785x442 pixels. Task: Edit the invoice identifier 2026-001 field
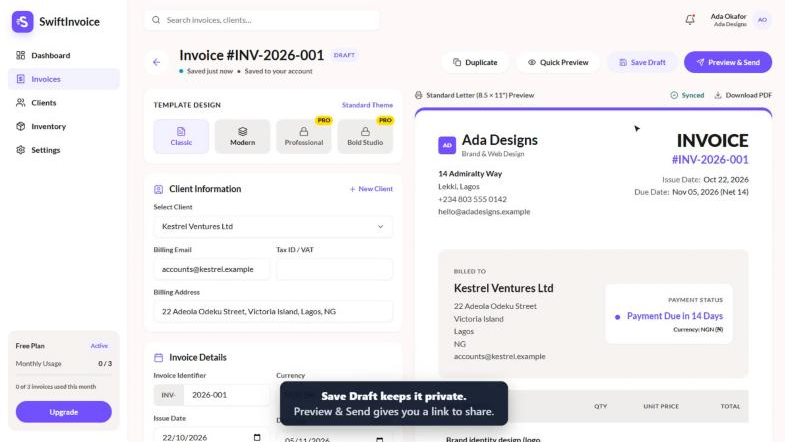click(226, 395)
